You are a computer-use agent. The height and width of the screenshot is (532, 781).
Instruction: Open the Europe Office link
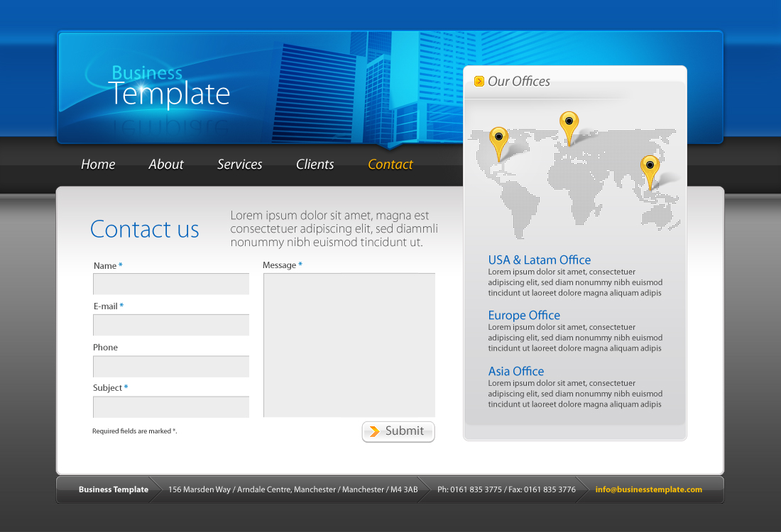point(524,316)
